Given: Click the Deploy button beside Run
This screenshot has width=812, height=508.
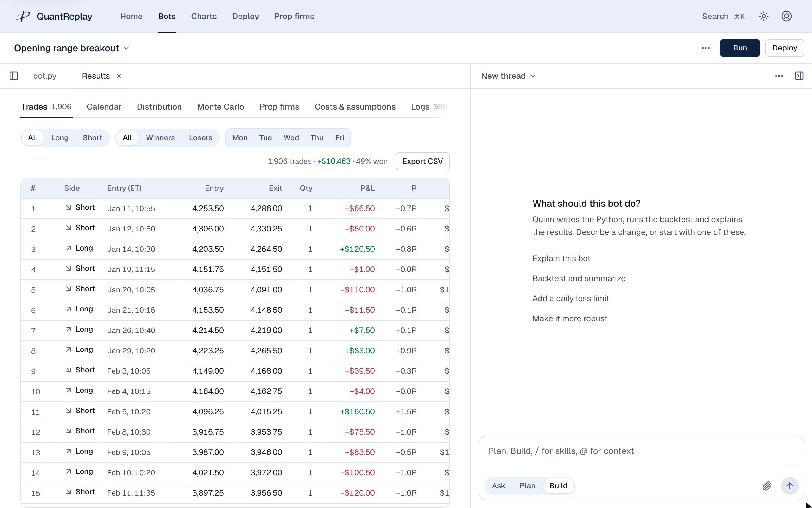Looking at the screenshot, I should [x=784, y=48].
